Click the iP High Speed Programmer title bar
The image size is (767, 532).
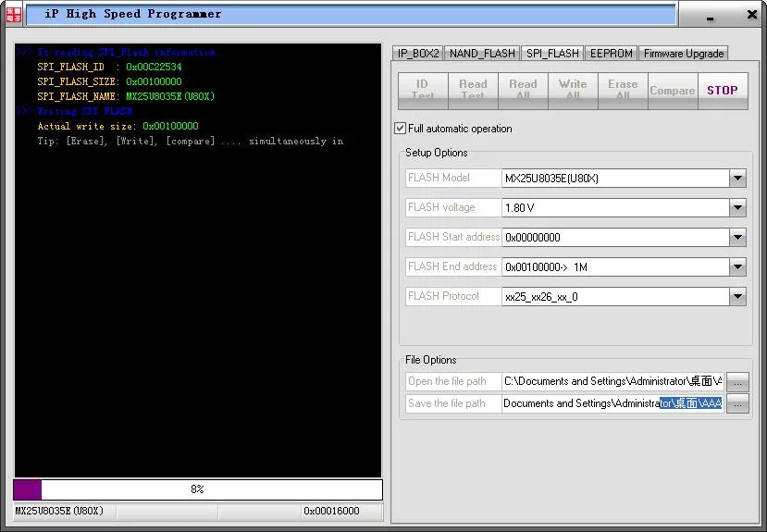click(x=352, y=14)
